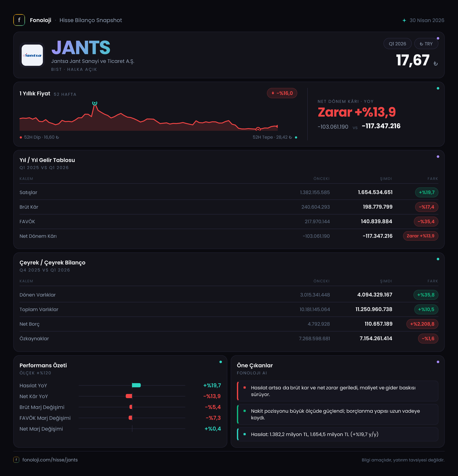Click the Jantsa Jant Sanayi ve Ticaret A.Ş. name

[93, 61]
